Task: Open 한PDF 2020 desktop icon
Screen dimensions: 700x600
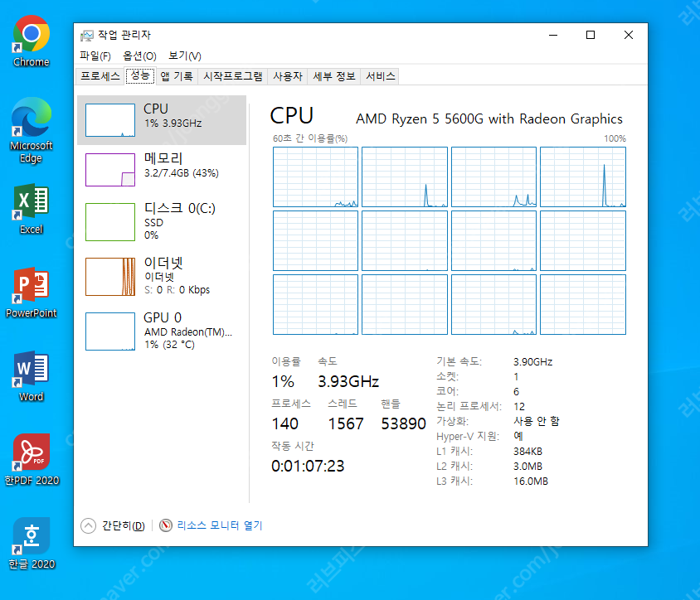Action: coord(32,459)
